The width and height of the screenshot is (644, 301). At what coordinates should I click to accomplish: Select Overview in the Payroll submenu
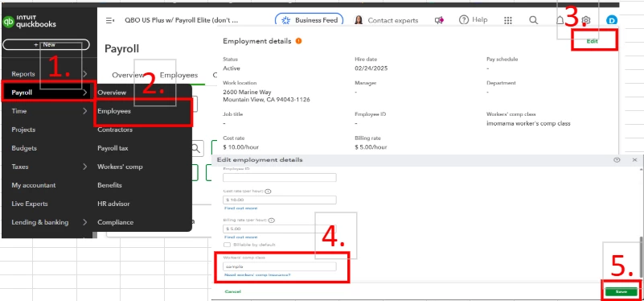(112, 93)
